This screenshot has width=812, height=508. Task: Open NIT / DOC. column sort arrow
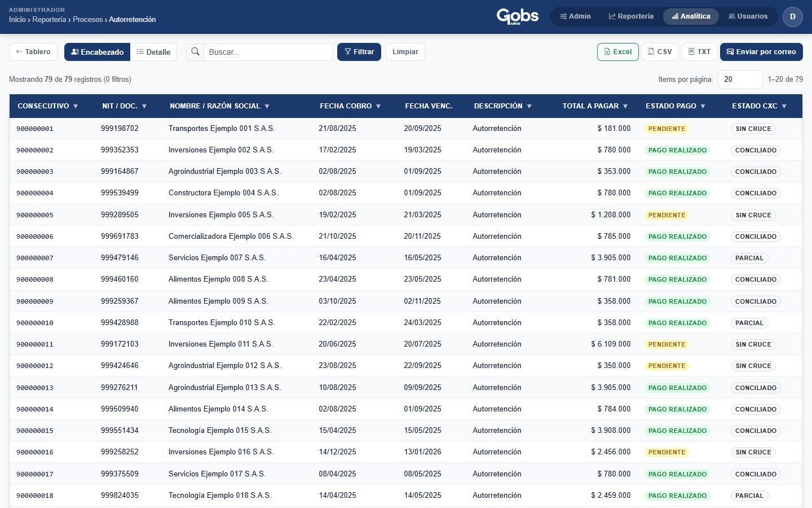(x=144, y=106)
